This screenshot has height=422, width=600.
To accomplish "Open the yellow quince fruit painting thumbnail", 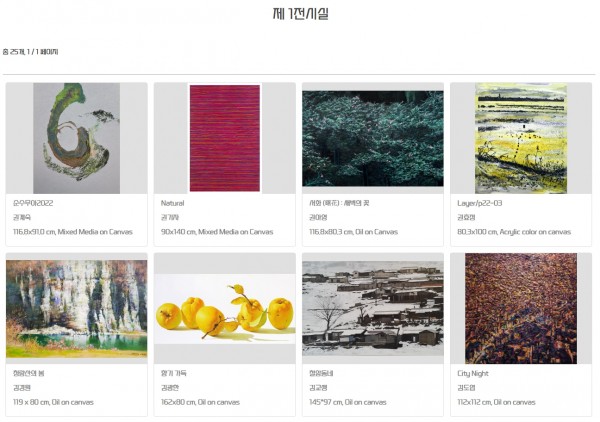I will (x=225, y=309).
